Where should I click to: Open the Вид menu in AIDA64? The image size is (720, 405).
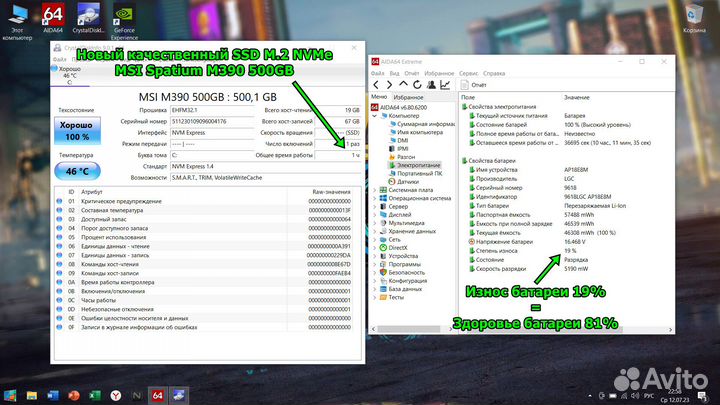(x=394, y=73)
